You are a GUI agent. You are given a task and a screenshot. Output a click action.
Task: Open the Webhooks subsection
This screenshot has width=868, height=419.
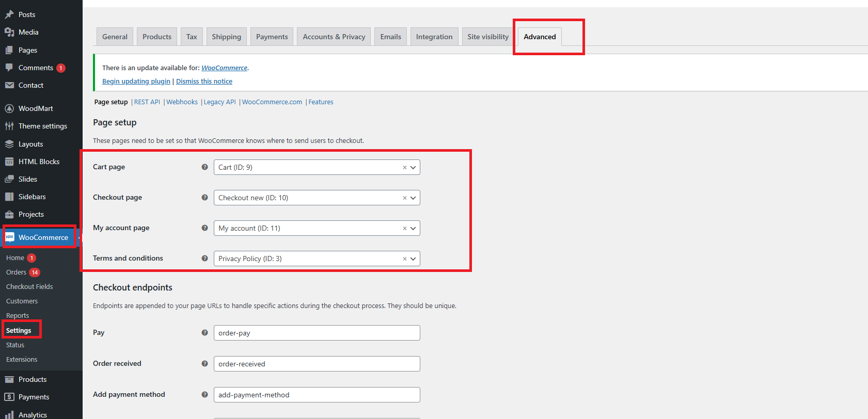[182, 102]
